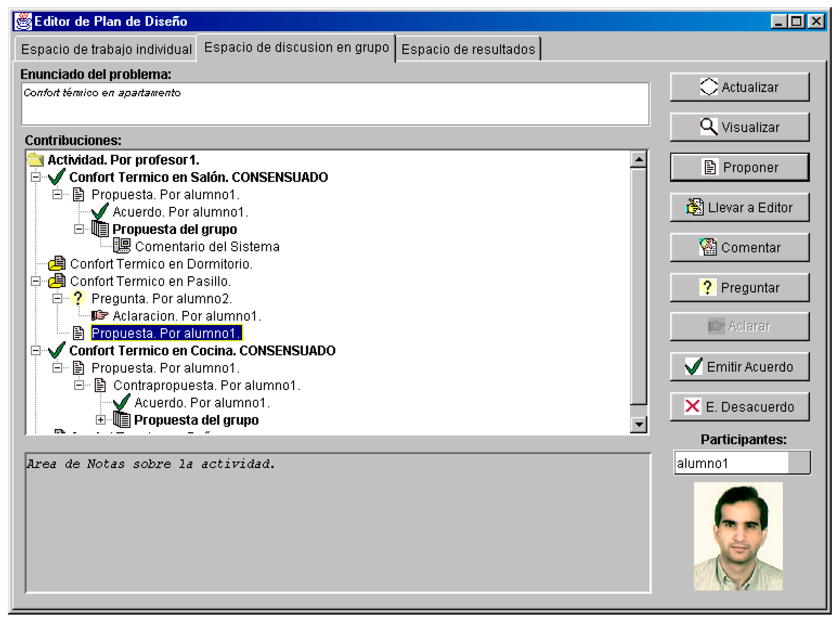The image size is (840, 622).
Task: Click the stacked documents icon beside first Propuesta del grupo
Action: 100,229
